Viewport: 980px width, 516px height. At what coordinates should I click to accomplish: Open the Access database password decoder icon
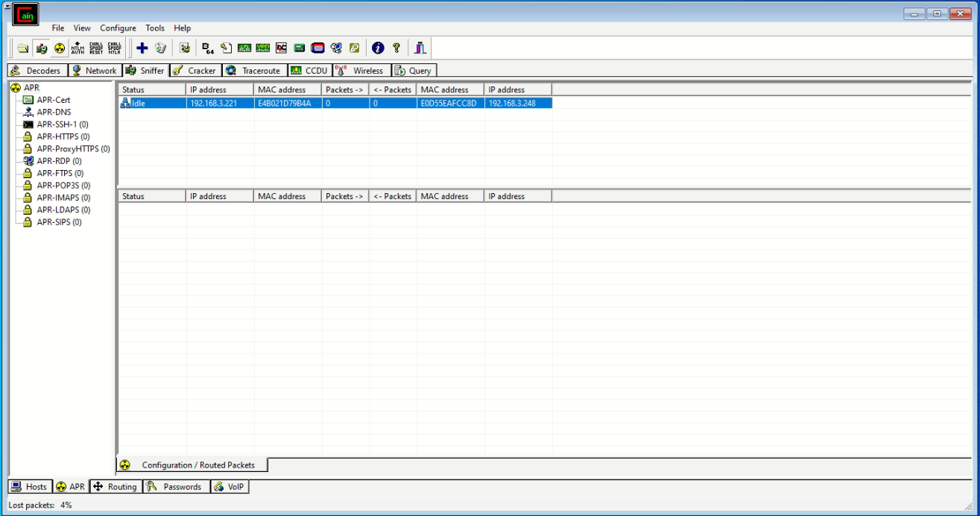click(x=226, y=48)
